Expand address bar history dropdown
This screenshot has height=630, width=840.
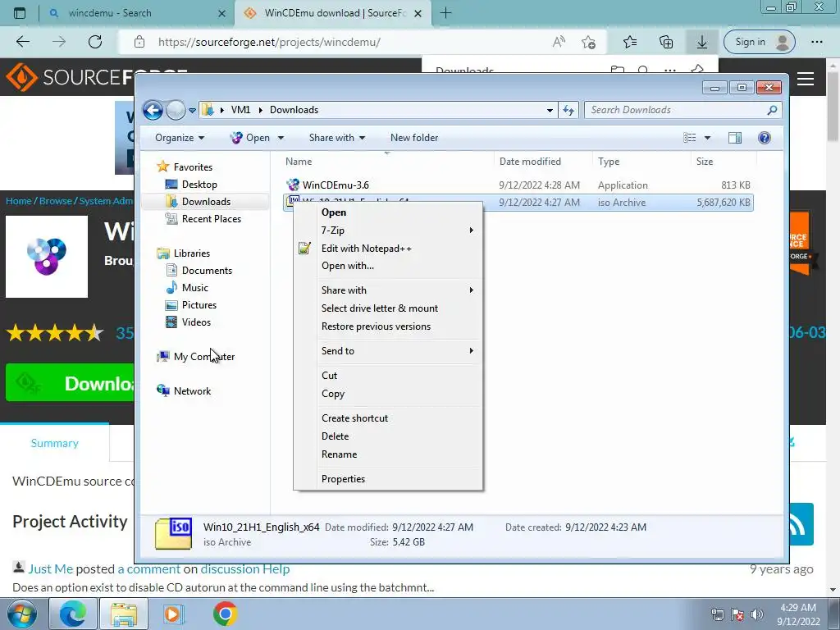[x=550, y=111]
